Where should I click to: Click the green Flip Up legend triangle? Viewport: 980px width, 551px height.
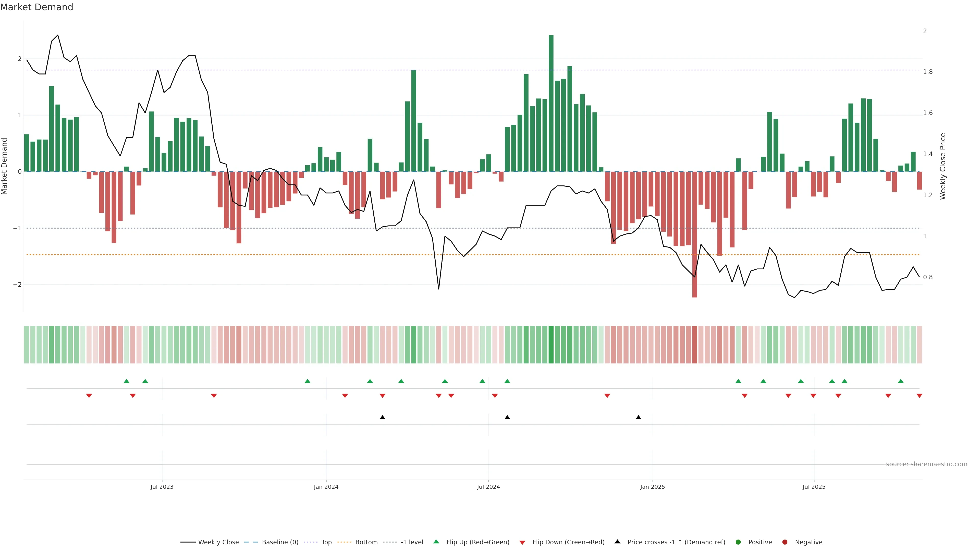[x=436, y=542]
